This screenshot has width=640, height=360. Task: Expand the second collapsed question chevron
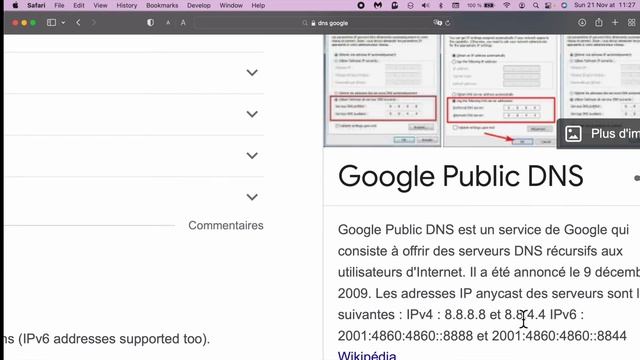pos(252,114)
